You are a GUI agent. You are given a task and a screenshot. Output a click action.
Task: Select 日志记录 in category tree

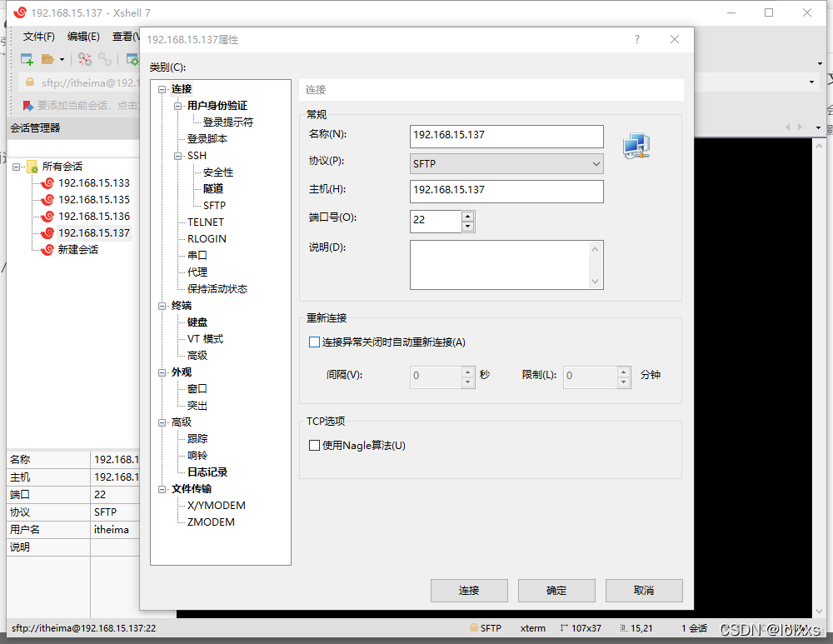[207, 472]
